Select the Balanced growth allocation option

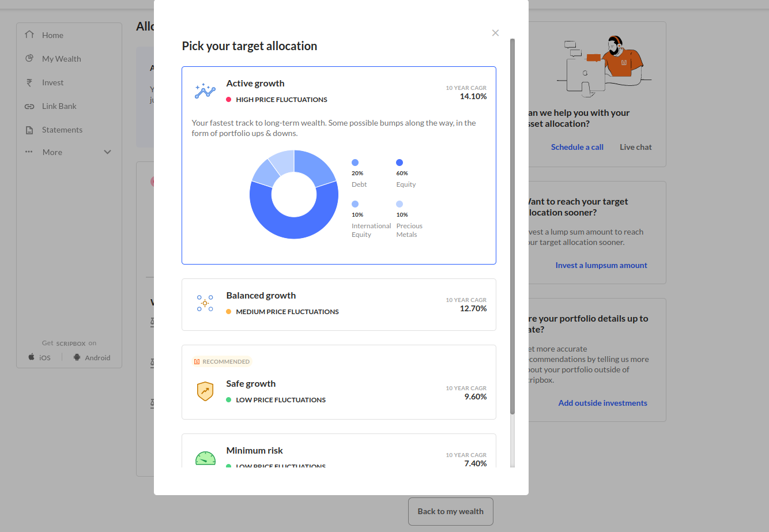[338, 304]
